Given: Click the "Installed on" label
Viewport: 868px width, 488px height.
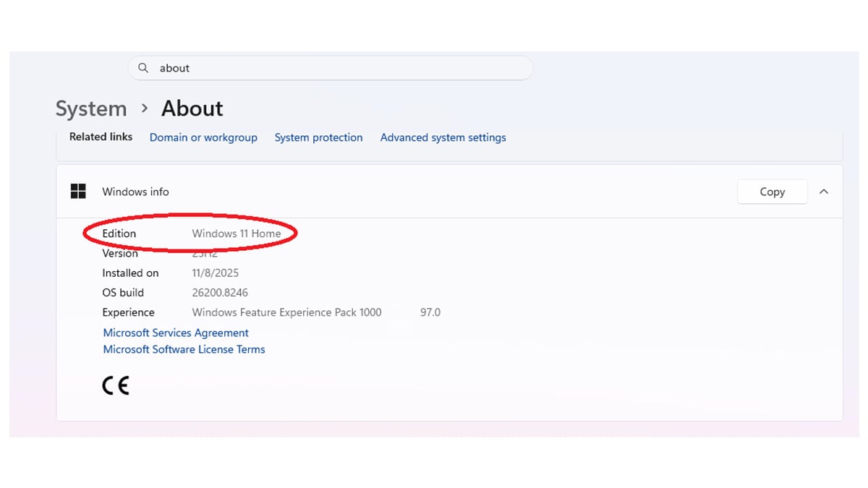Looking at the screenshot, I should [x=130, y=273].
